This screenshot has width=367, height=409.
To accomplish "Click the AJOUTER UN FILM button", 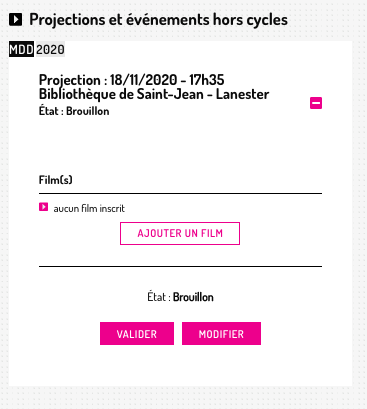I will (180, 233).
